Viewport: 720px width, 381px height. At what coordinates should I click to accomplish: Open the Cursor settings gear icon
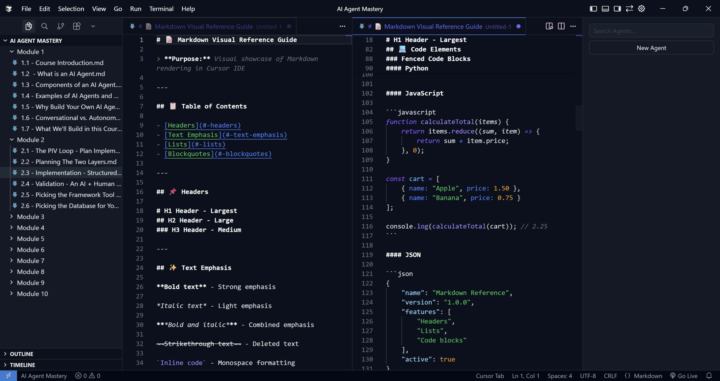click(x=641, y=9)
